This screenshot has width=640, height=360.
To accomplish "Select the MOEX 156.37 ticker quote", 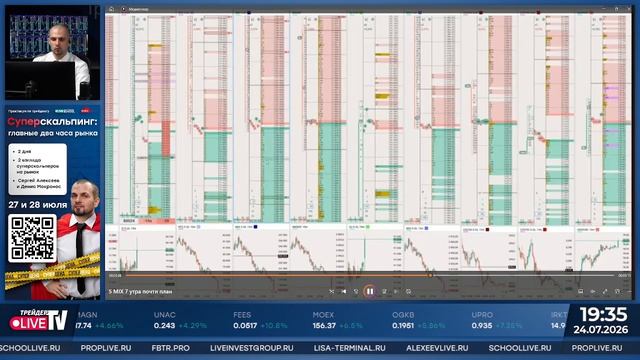I will pos(337,320).
